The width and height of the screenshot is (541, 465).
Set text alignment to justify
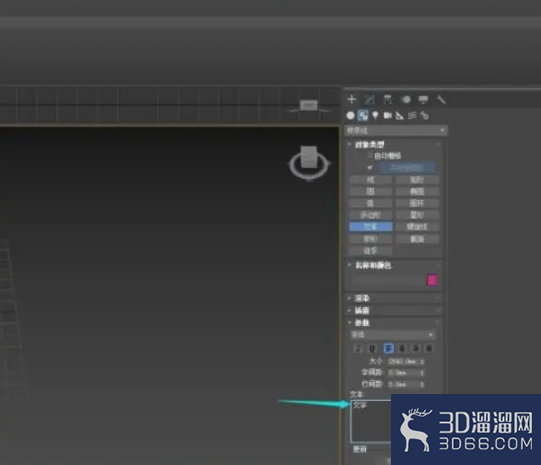click(x=429, y=348)
